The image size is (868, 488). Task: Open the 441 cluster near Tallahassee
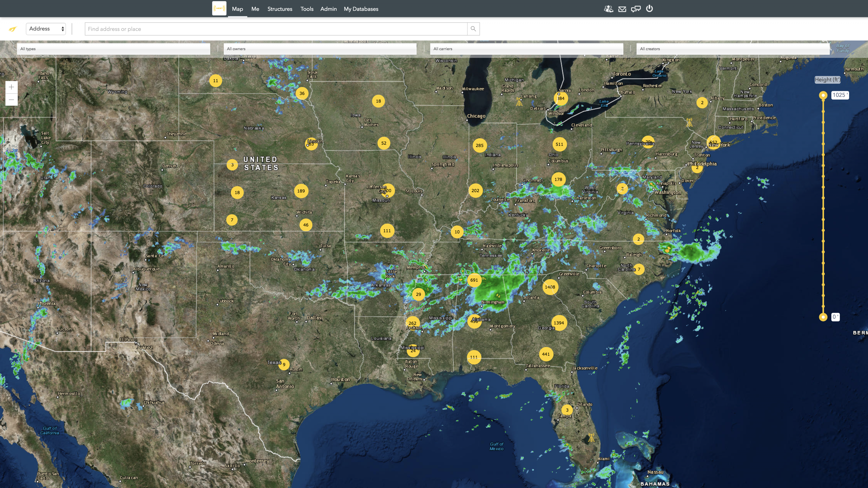(x=546, y=354)
